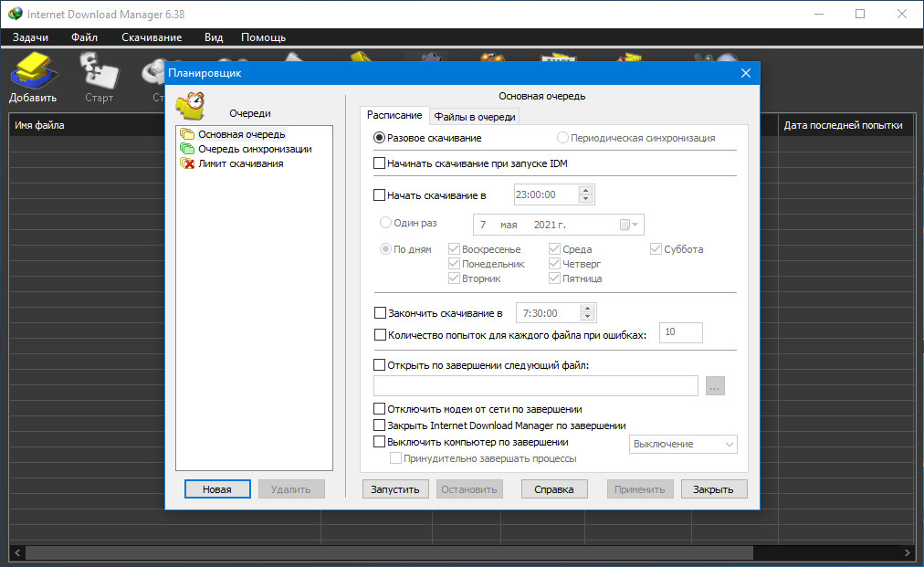Uncheck the Вторник day checkbox
Screen dimensions: 924x567
click(454, 278)
